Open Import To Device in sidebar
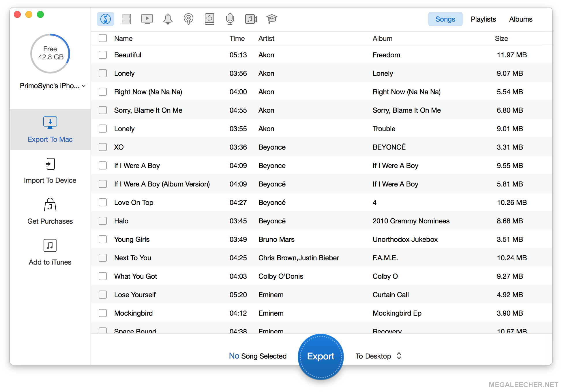This screenshot has height=392, width=562. click(50, 170)
